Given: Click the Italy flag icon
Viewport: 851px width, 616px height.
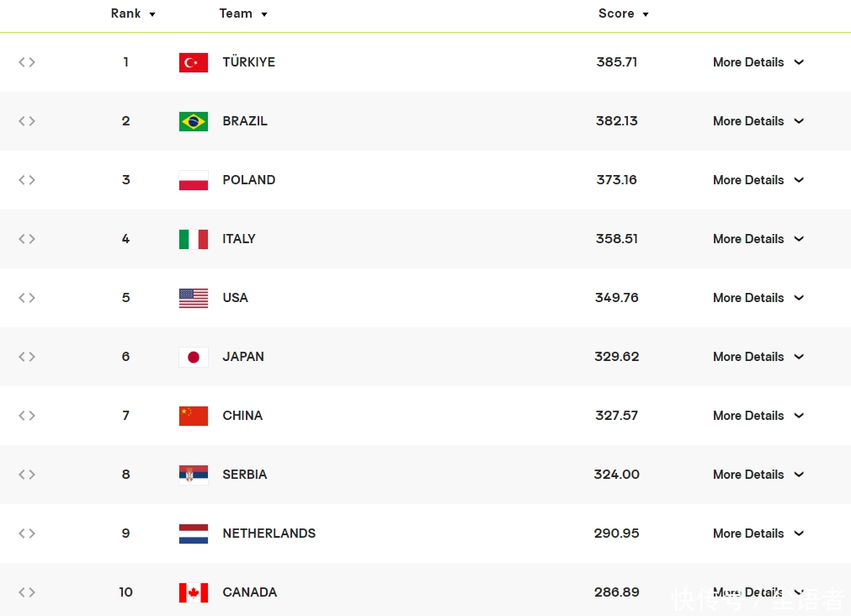Looking at the screenshot, I should (194, 239).
